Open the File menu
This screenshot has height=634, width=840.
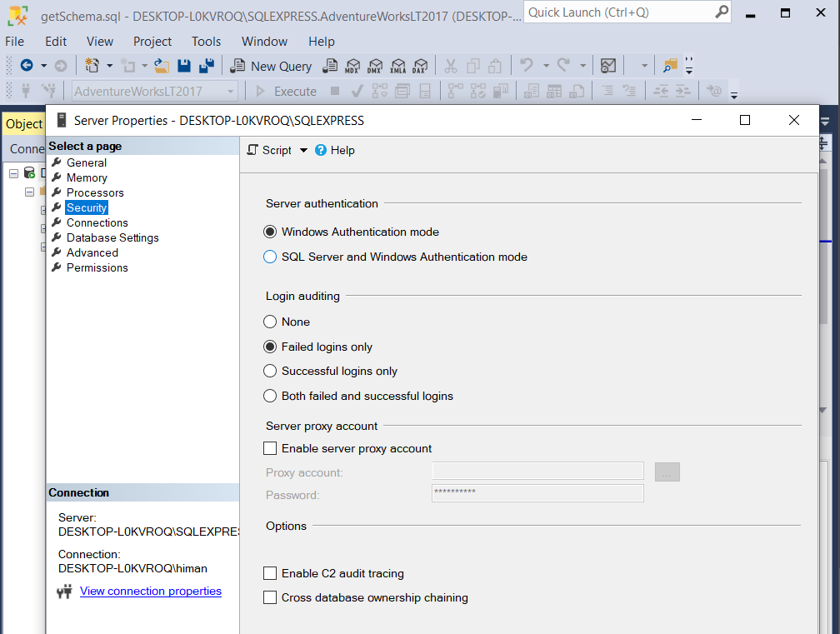(x=14, y=41)
